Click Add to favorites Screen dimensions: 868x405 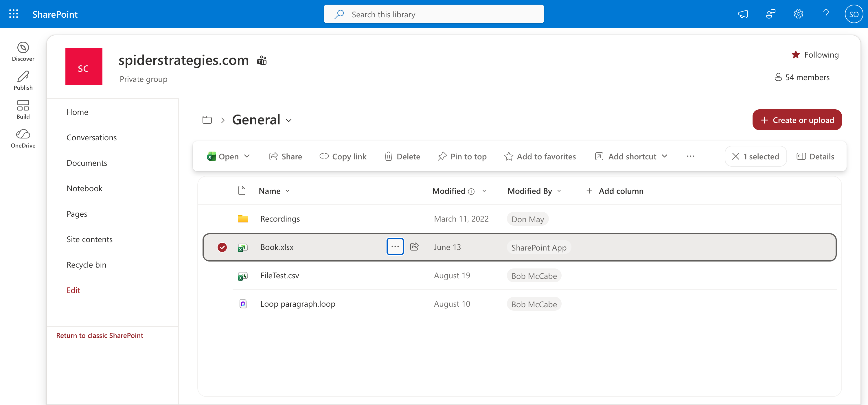pos(540,156)
